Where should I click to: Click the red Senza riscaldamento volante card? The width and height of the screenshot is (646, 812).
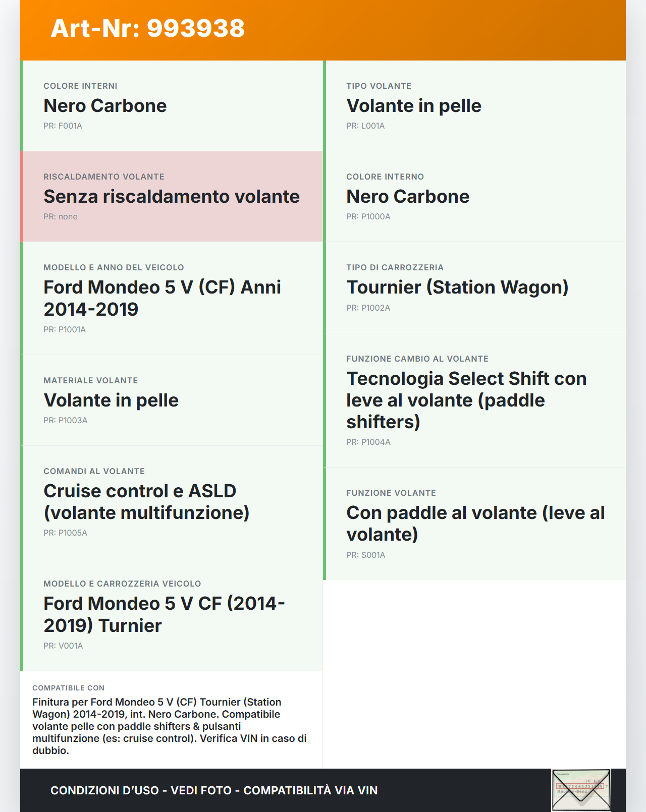pyautogui.click(x=172, y=197)
